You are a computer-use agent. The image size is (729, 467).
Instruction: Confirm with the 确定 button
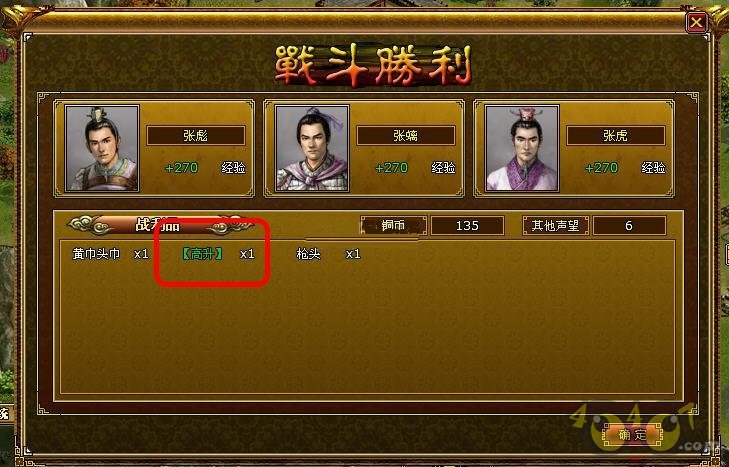coord(632,435)
